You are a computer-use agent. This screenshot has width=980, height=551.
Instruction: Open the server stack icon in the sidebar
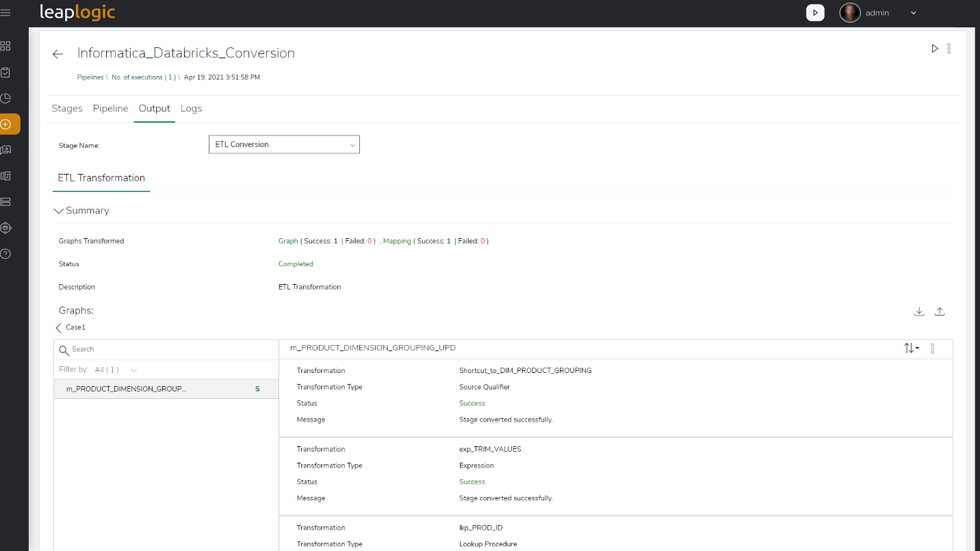[x=5, y=202]
